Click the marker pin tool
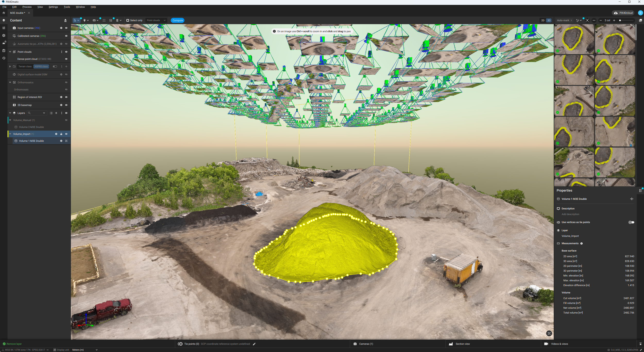Screen dimensions: 644x352 click(x=84, y=20)
